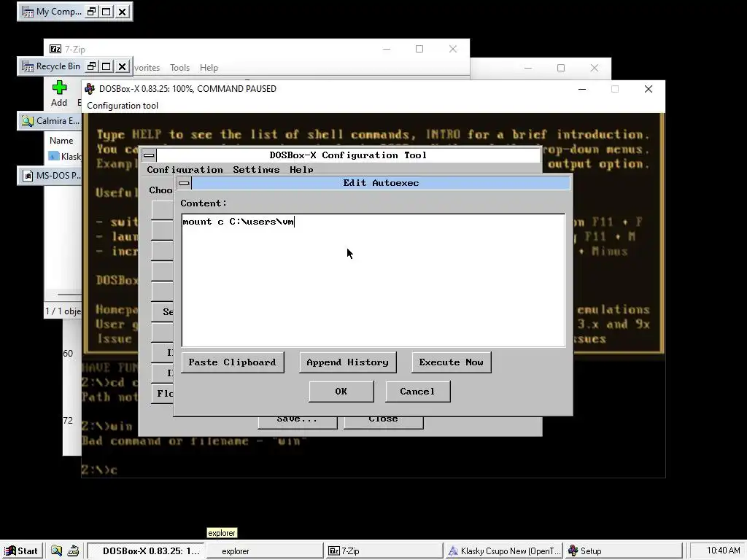Switch to DOSBox-X taskbar button
Viewport: 747px width, 560px height.
[x=147, y=551]
